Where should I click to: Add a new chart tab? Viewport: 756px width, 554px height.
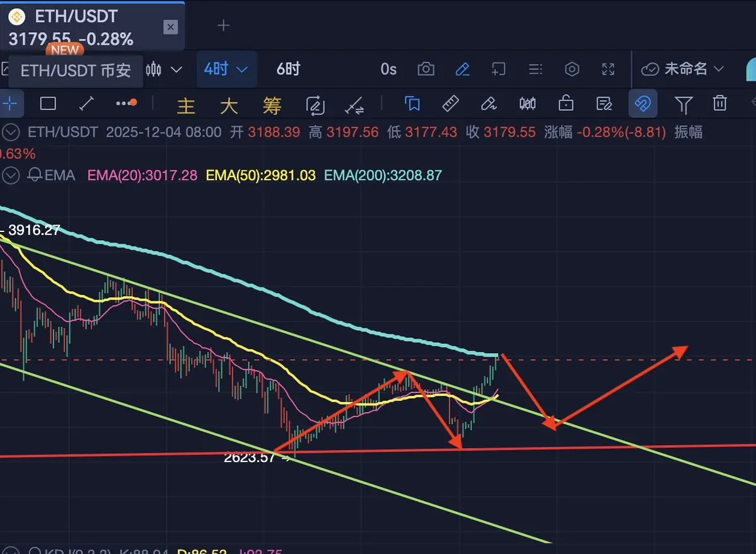point(223,25)
